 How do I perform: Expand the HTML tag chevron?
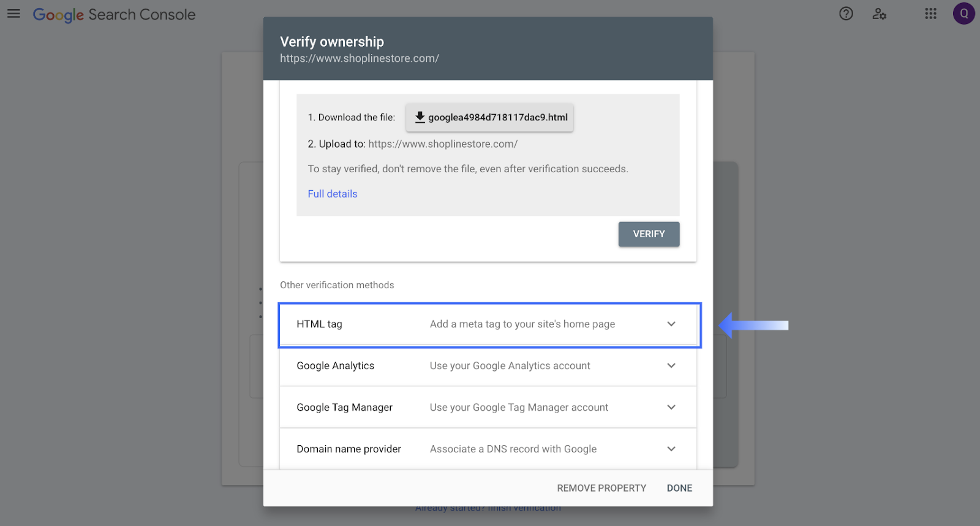[671, 324]
